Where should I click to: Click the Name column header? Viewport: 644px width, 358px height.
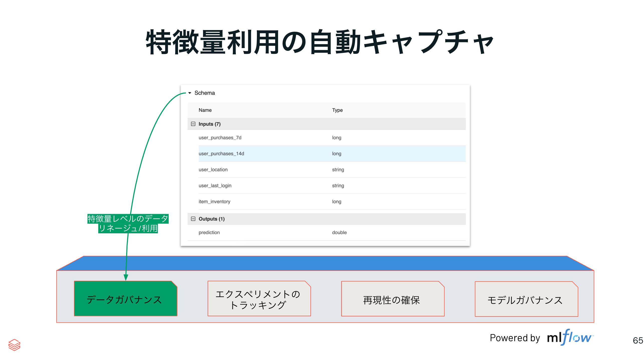point(205,110)
